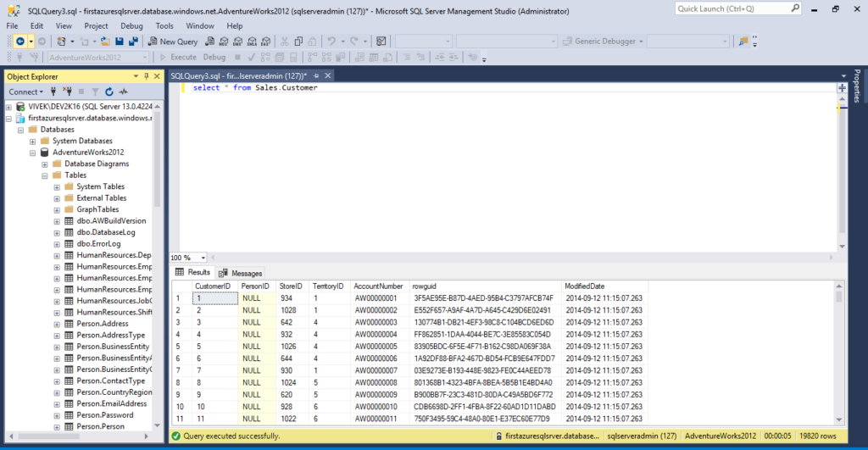Close the Object Explorer panel
868x450 pixels.
point(157,76)
